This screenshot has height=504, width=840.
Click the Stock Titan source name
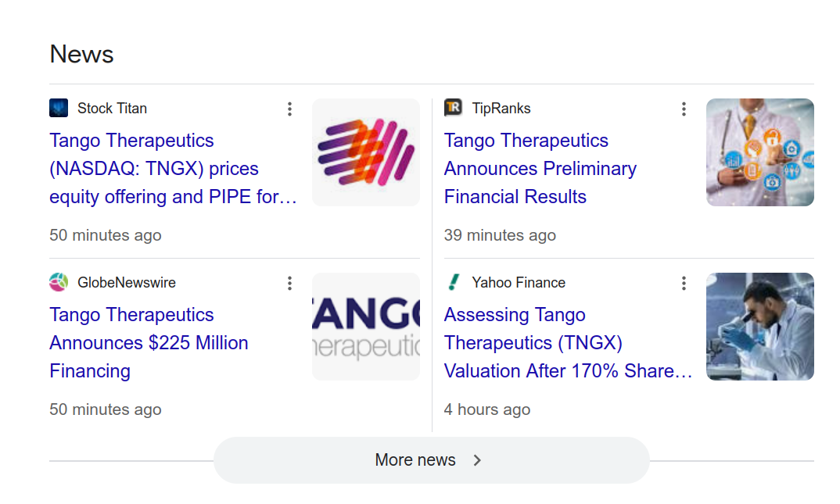tap(112, 108)
